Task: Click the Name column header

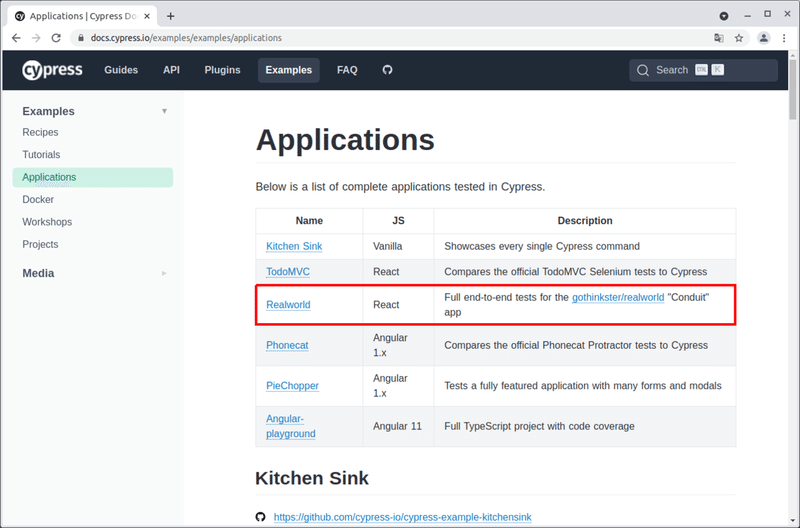Action: click(309, 221)
